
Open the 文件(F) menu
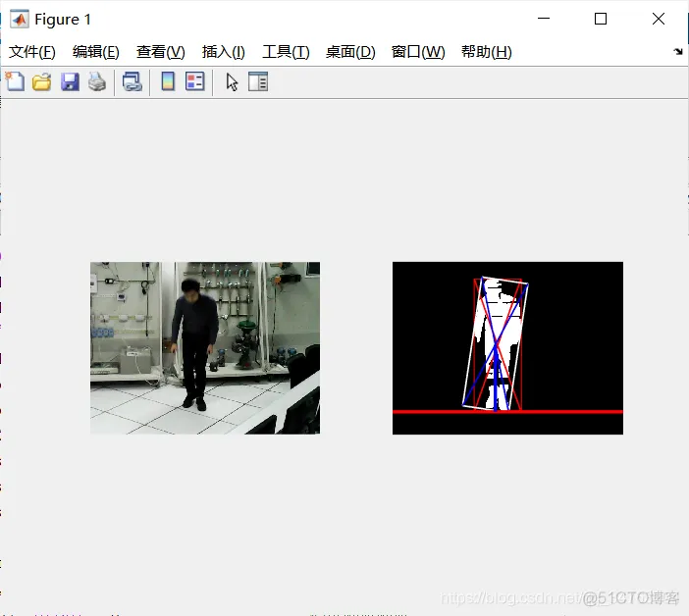click(32, 52)
